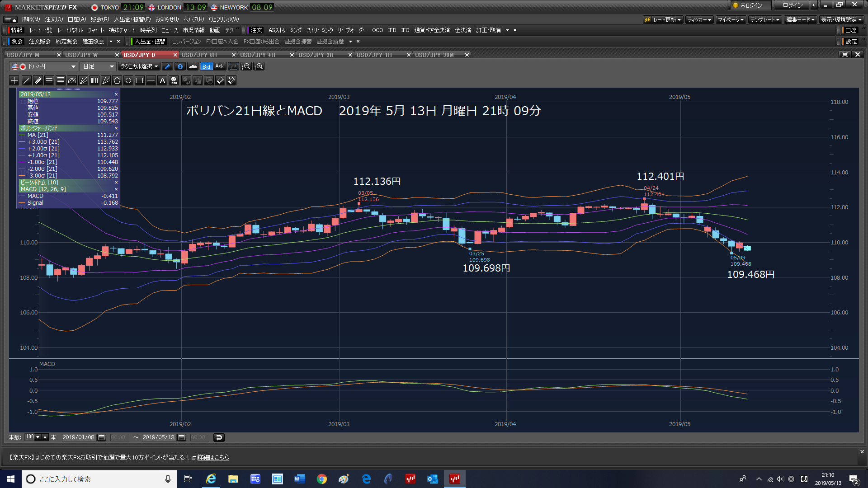The image size is (868, 488).
Task: Close the USD/JPY W tab
Action: click(117, 55)
